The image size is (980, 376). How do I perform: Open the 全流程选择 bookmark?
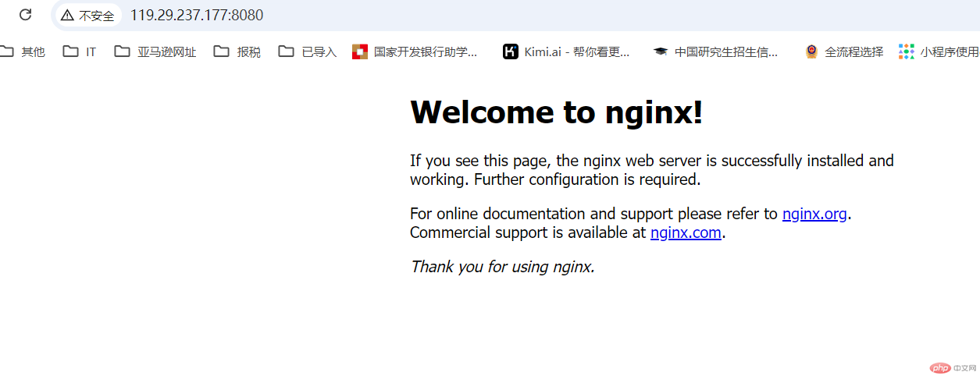pos(844,51)
